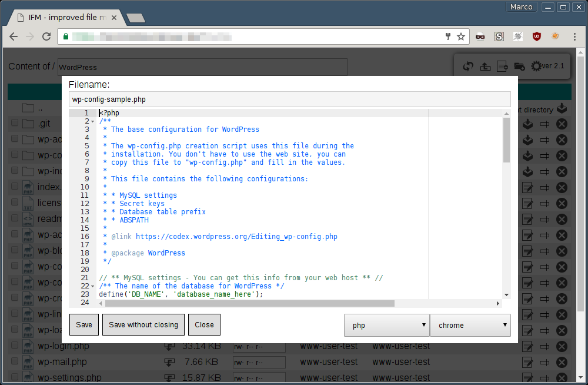Screen dimensions: 588x385
Task: Tick the checkbox for the index file
Action: coord(15,186)
